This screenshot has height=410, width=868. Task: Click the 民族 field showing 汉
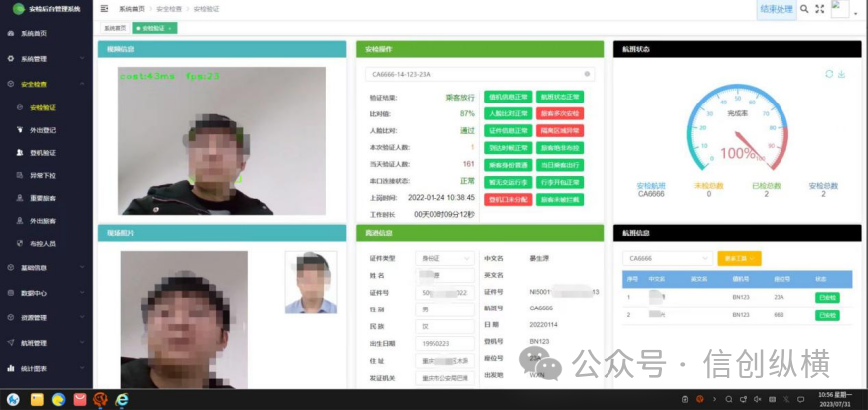(x=445, y=326)
